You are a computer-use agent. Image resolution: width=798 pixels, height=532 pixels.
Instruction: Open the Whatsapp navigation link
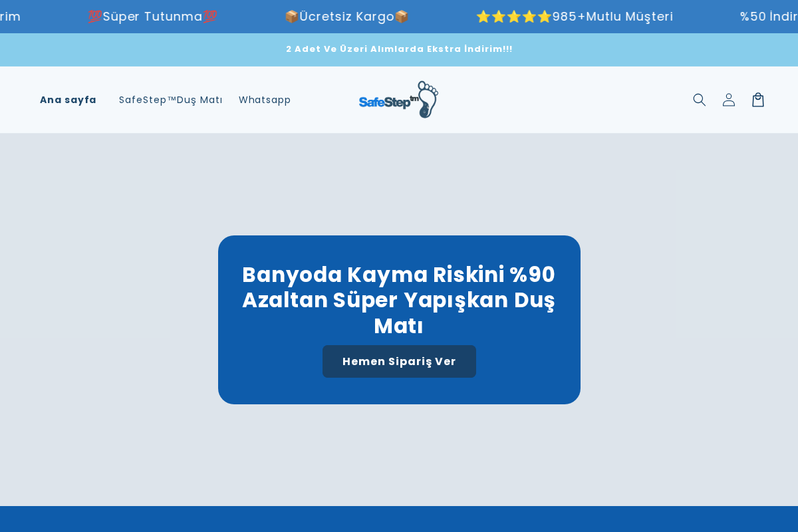(x=265, y=100)
